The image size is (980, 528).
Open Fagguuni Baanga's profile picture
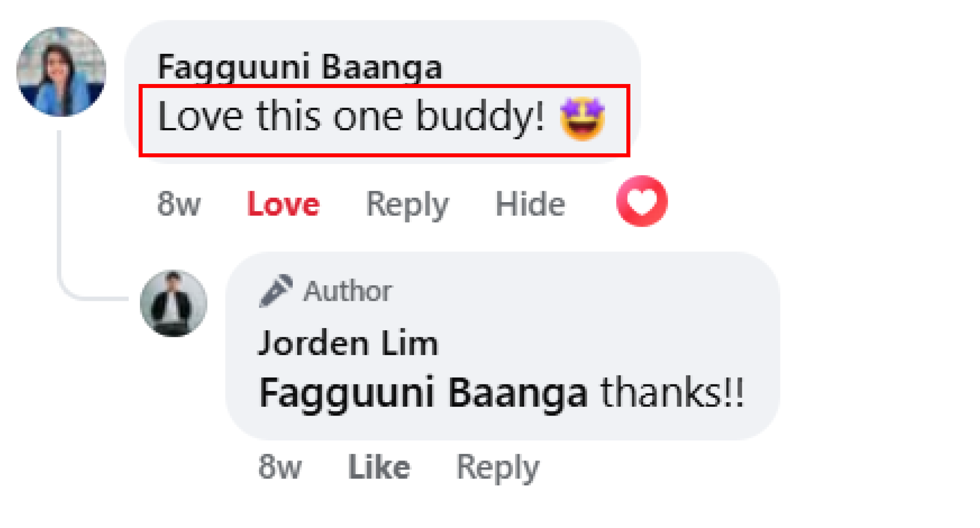tap(61, 72)
